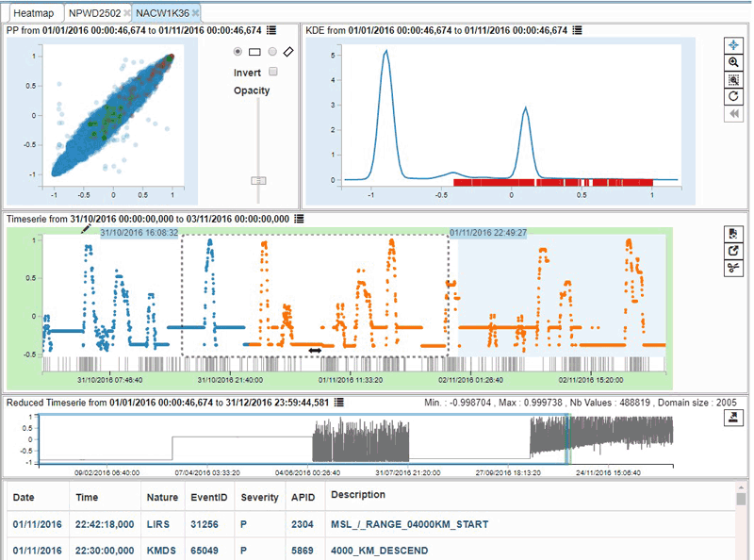Viewport: 754px width, 560px height.
Task: Click APID cell 5869
Action: pos(302,551)
